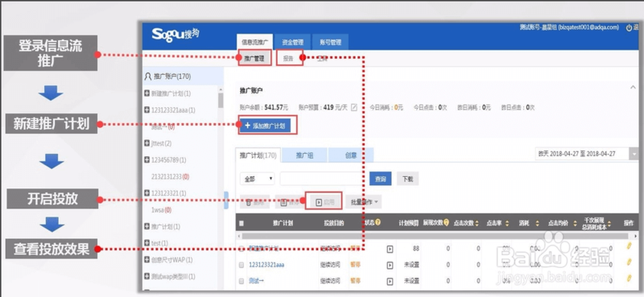Screen dimensions: 644x297
Task: Expand 123456789(1) tree node
Action: point(147,159)
